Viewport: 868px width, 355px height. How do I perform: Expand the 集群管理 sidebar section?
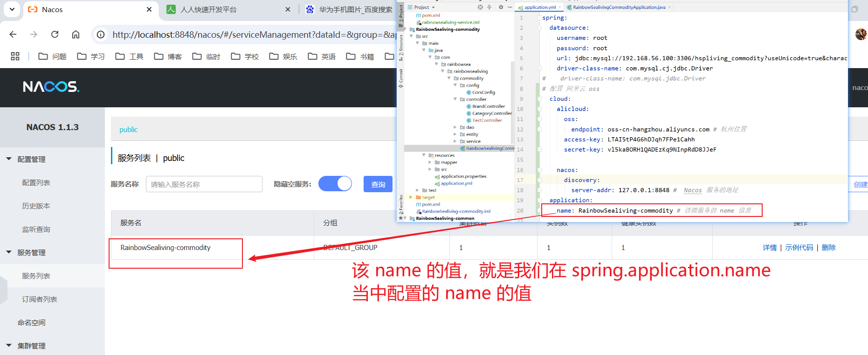click(x=9, y=346)
